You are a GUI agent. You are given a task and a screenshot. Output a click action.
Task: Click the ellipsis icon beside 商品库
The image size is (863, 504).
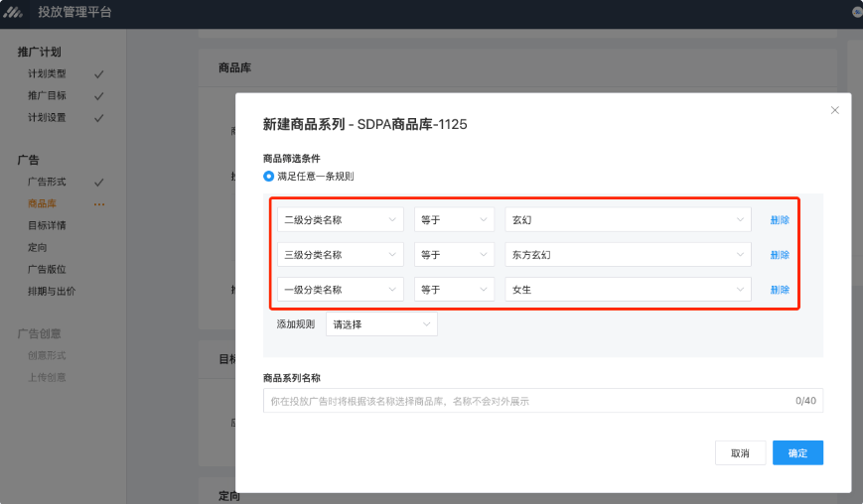click(99, 204)
